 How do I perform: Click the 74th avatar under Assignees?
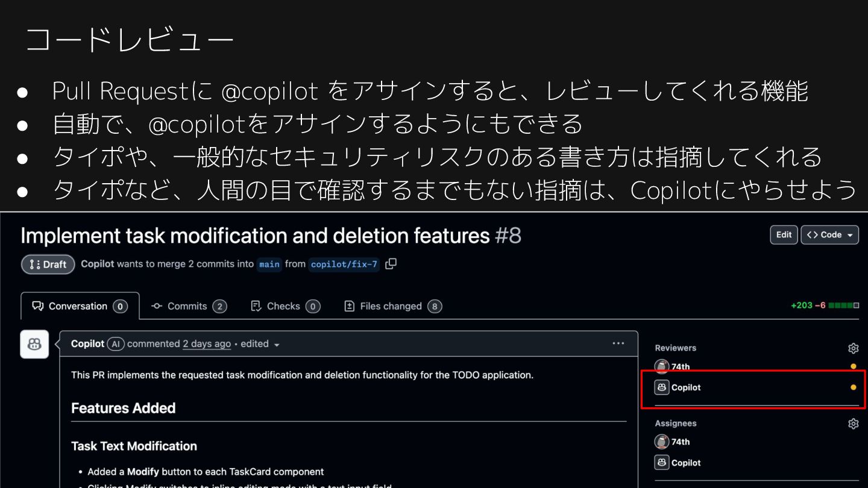point(662,442)
